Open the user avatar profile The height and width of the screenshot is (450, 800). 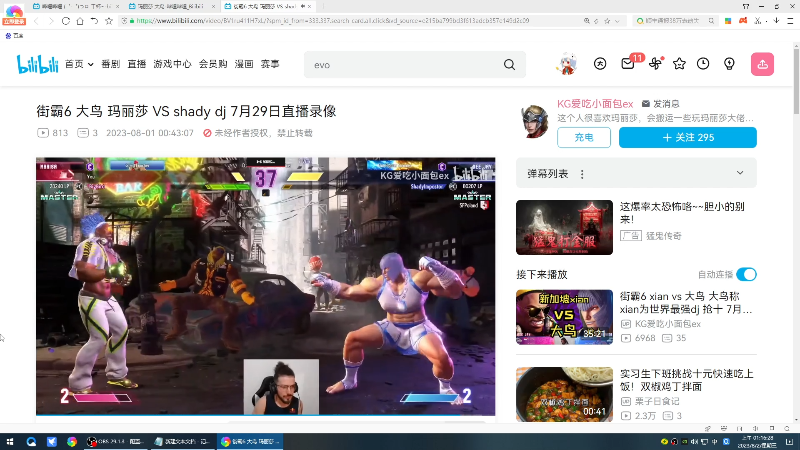tap(567, 64)
